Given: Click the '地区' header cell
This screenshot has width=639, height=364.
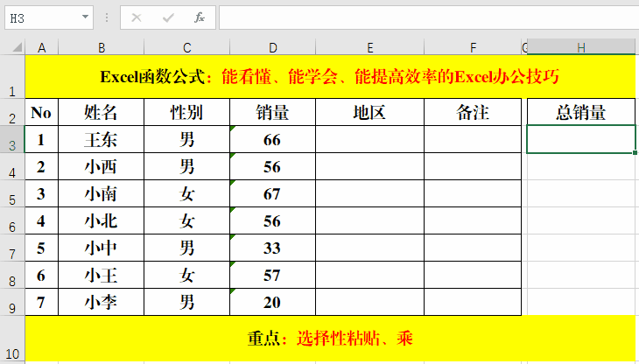Looking at the screenshot, I should pyautogui.click(x=369, y=112).
